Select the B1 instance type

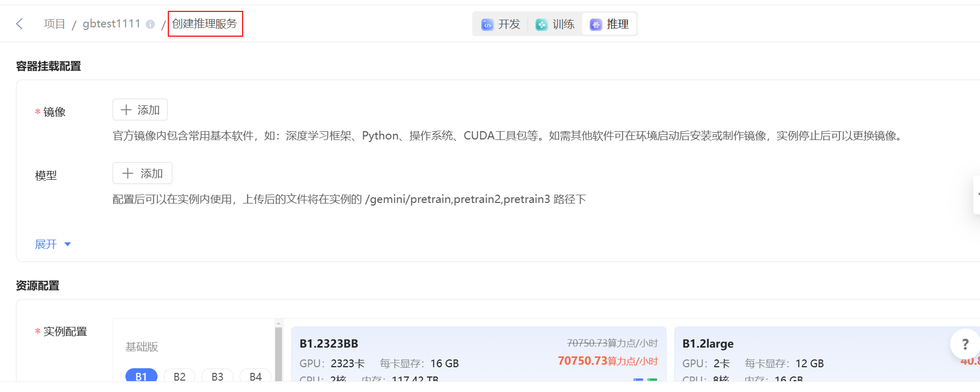point(141,376)
